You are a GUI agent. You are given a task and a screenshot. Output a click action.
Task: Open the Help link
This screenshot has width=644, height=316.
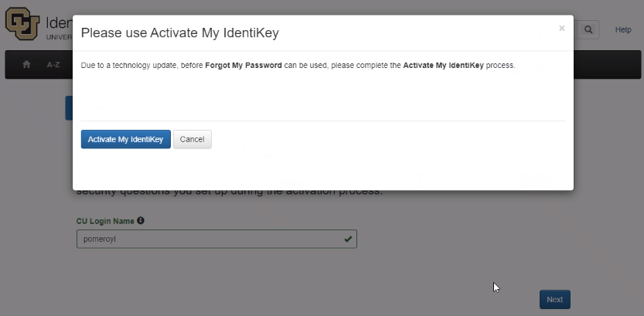tap(623, 29)
